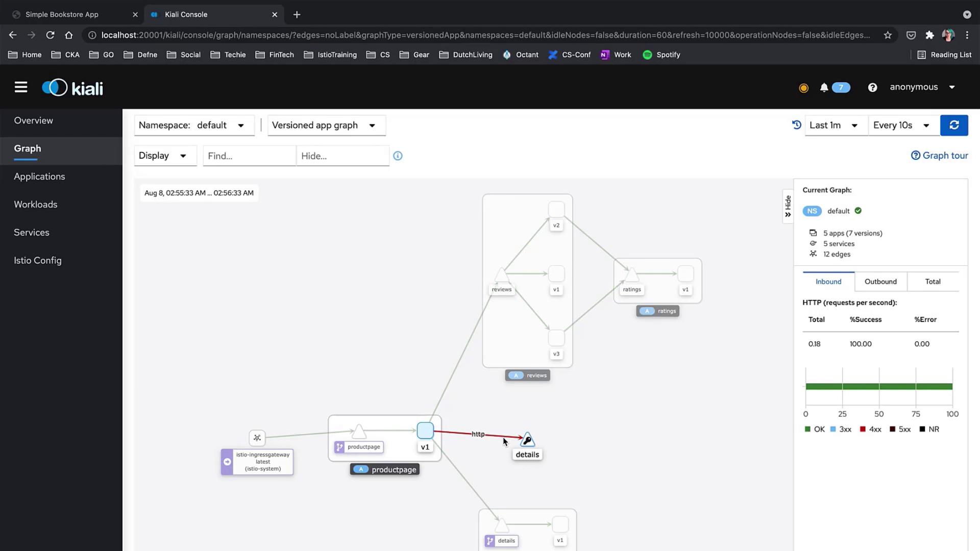The height and width of the screenshot is (551, 980).
Task: Click the Find input field
Action: click(249, 156)
